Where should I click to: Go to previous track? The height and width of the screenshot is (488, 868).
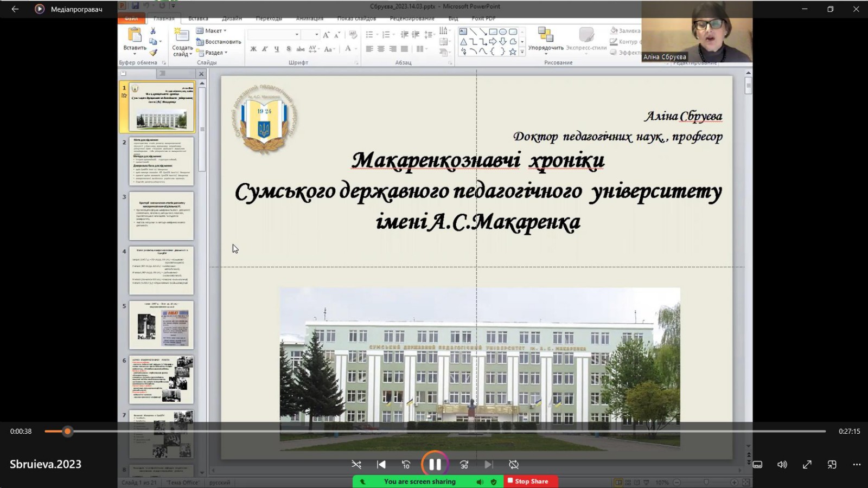(381, 465)
